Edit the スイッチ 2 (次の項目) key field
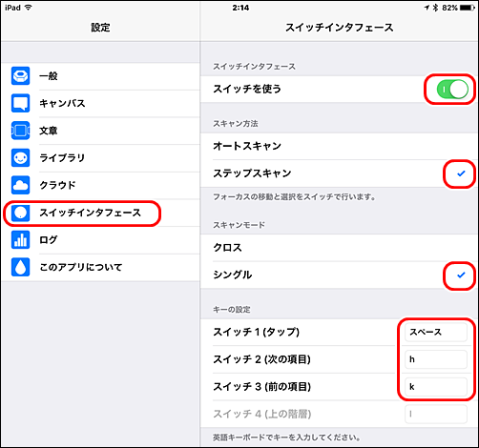The height and width of the screenshot is (448, 479). tap(436, 359)
